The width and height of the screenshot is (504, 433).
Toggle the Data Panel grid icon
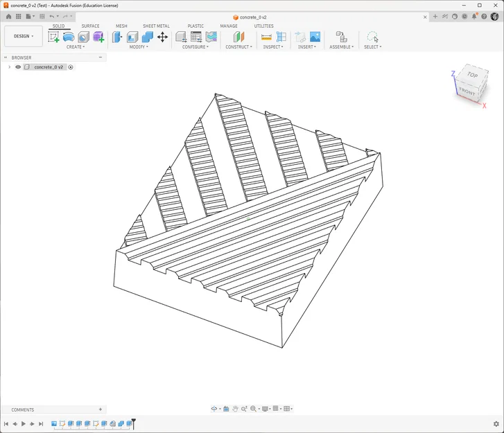click(x=18, y=17)
